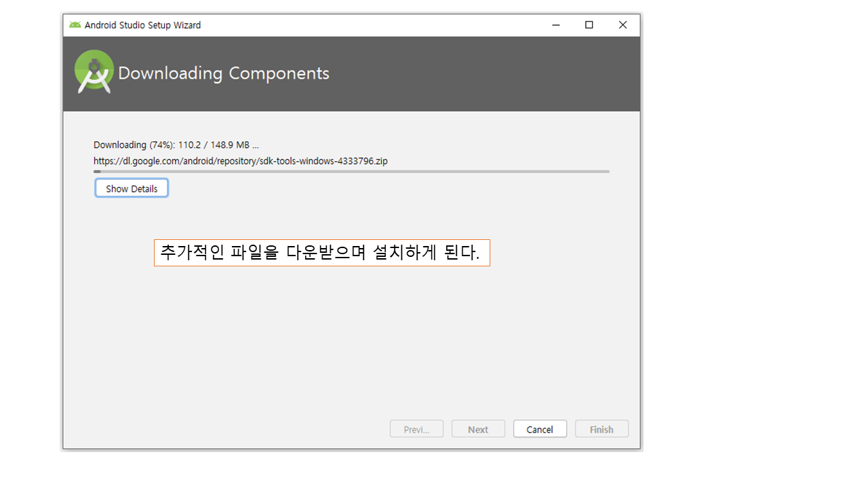Click the empty dark gray header banner area
The height and width of the screenshot is (488, 868).
(x=488, y=73)
